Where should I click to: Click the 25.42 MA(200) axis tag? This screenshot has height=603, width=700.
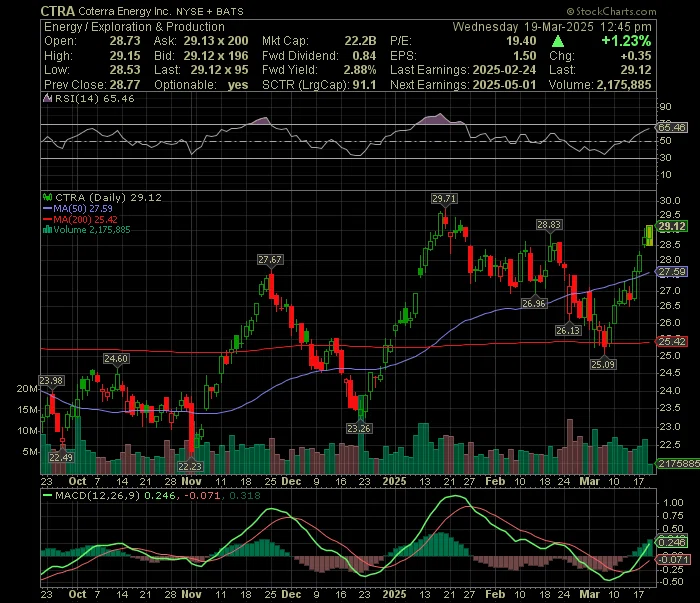tap(672, 342)
